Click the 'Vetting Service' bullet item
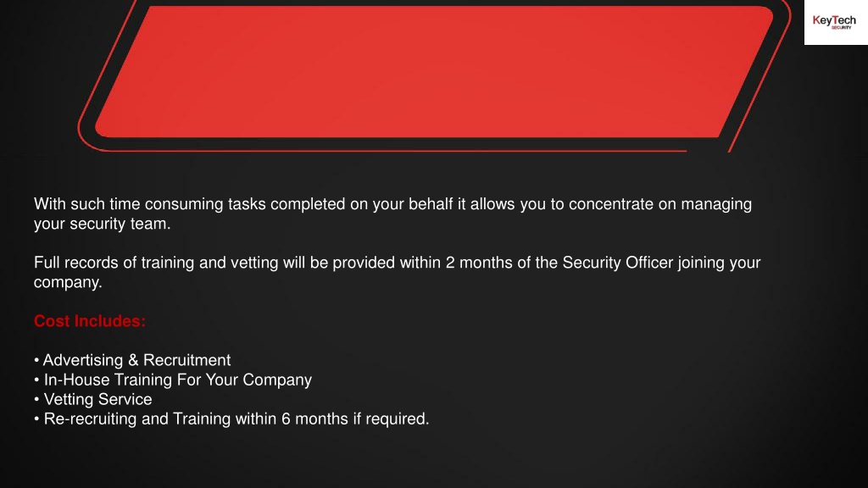 pyautogui.click(x=93, y=400)
